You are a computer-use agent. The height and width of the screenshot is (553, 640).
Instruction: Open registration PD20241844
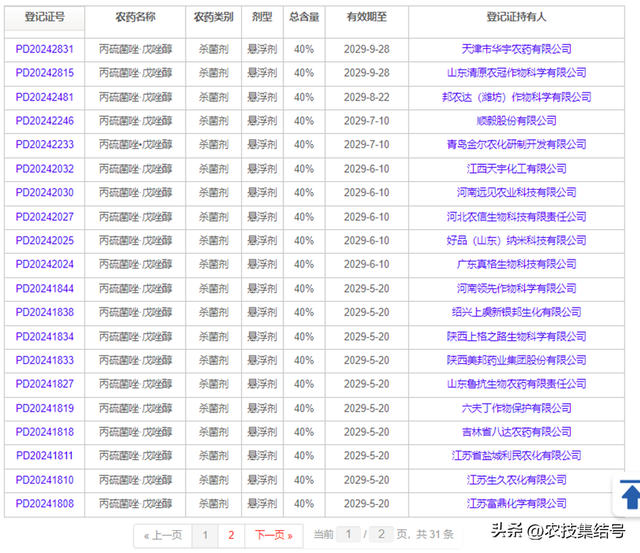click(44, 289)
